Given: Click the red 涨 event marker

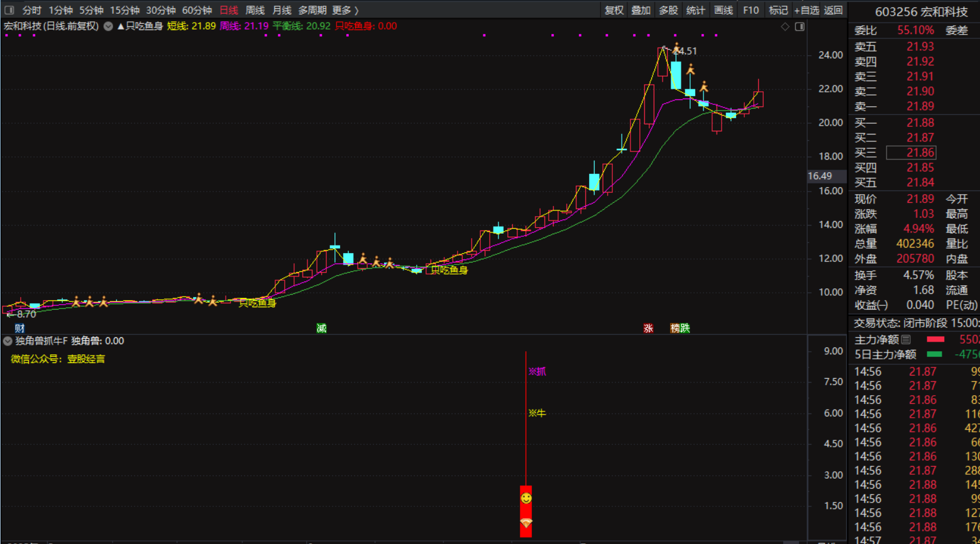Looking at the screenshot, I should coord(648,328).
